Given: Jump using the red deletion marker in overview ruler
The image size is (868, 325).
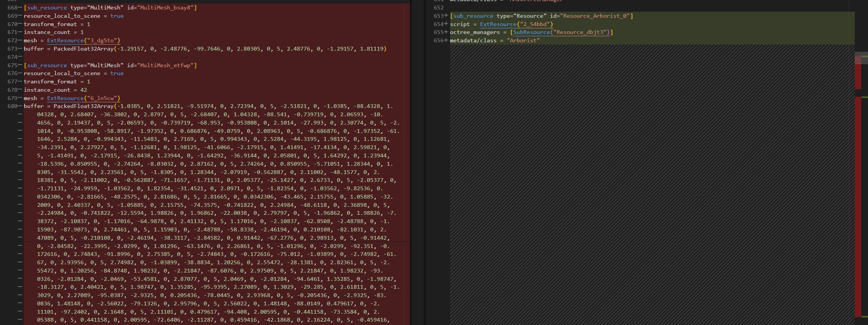Looking at the screenshot, I should pos(858,206).
